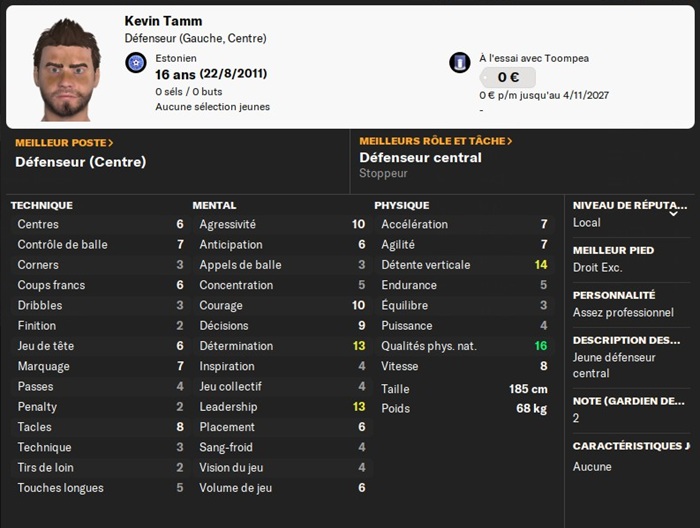700x528 pixels.
Task: Click the Meilleur Pied panel heading
Action: click(x=613, y=250)
